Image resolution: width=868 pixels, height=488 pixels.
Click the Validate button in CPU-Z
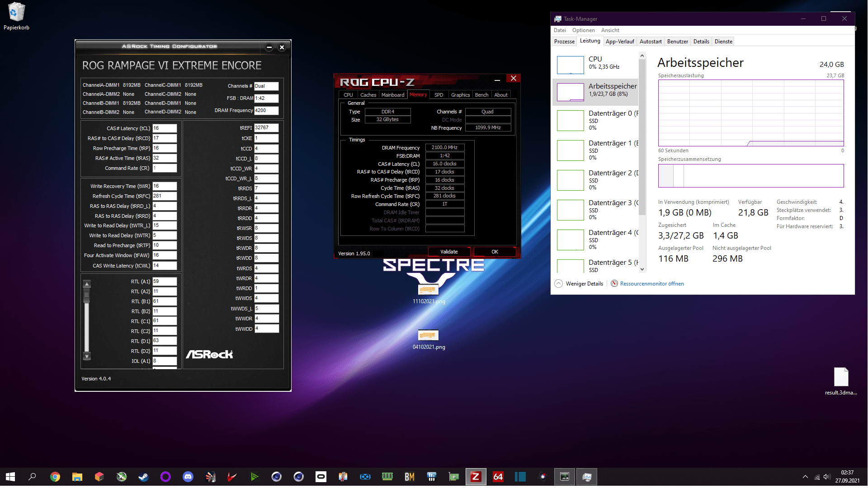coord(449,252)
